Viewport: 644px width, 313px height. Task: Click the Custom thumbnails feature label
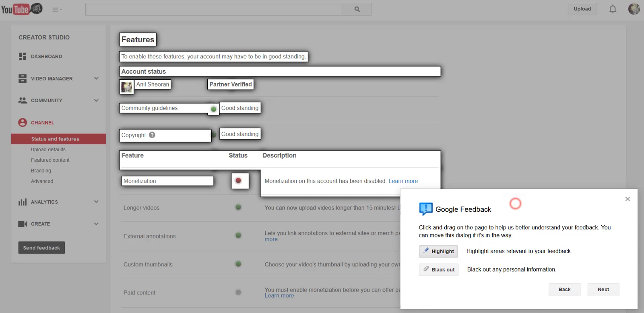point(148,264)
